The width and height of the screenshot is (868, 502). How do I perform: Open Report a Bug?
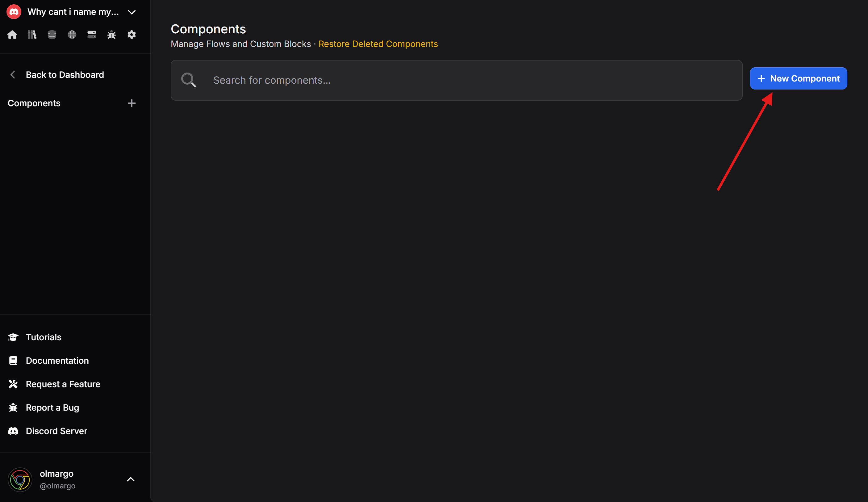[x=52, y=407]
